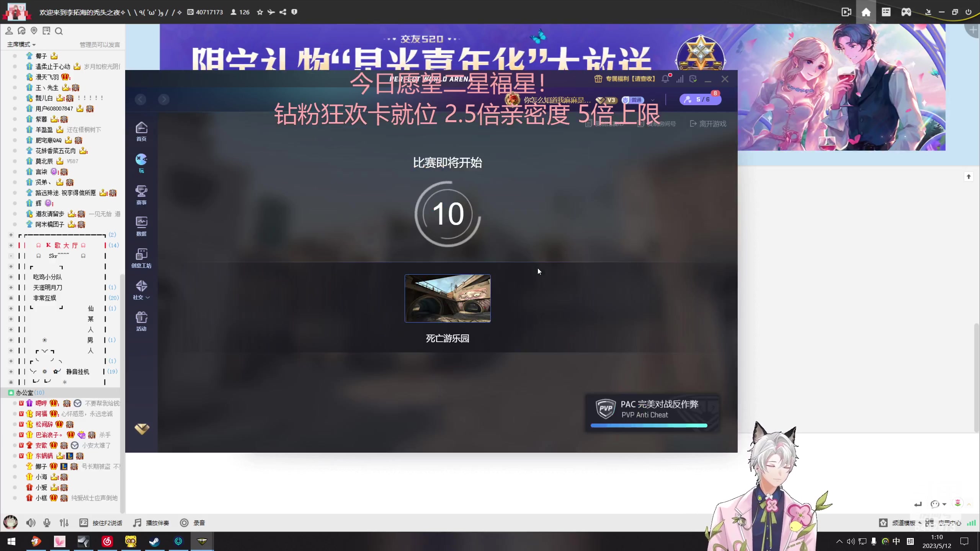The image size is (980, 551).
Task: Open the 5/6 party members icon
Action: [700, 99]
